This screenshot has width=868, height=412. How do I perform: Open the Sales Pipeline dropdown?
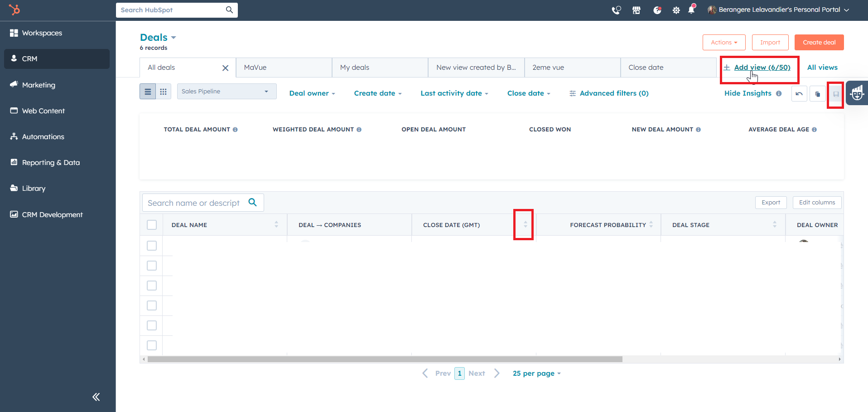pyautogui.click(x=227, y=92)
